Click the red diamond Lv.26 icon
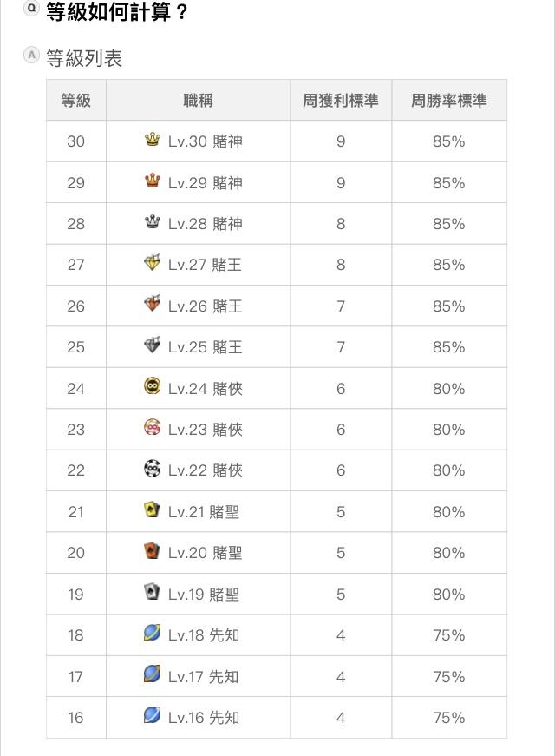Image resolution: width=555 pixels, height=756 pixels. click(153, 304)
